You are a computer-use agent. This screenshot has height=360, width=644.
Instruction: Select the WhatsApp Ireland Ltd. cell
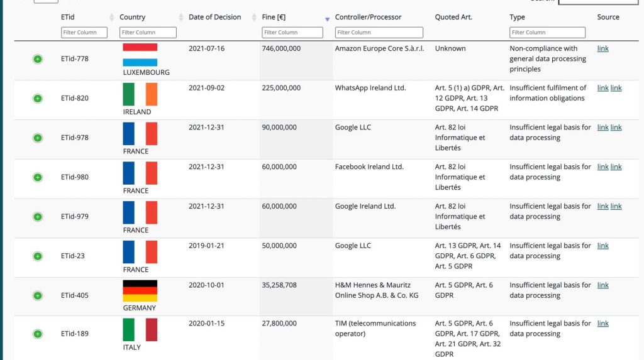370,88
